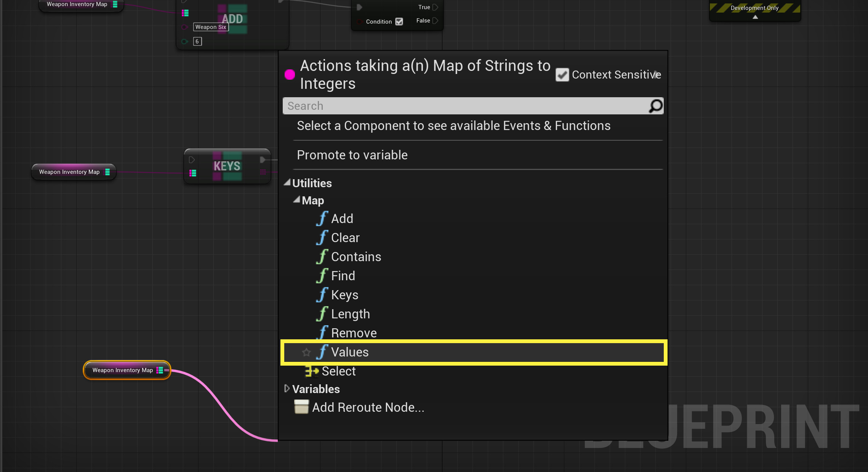Screen dimensions: 868x472
Task: Click KEYS node map input pin
Action: tap(193, 173)
